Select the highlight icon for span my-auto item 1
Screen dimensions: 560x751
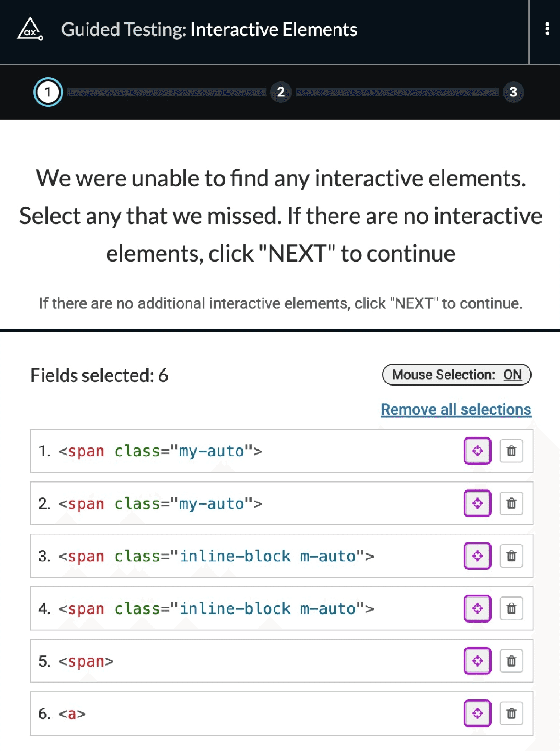click(x=477, y=451)
